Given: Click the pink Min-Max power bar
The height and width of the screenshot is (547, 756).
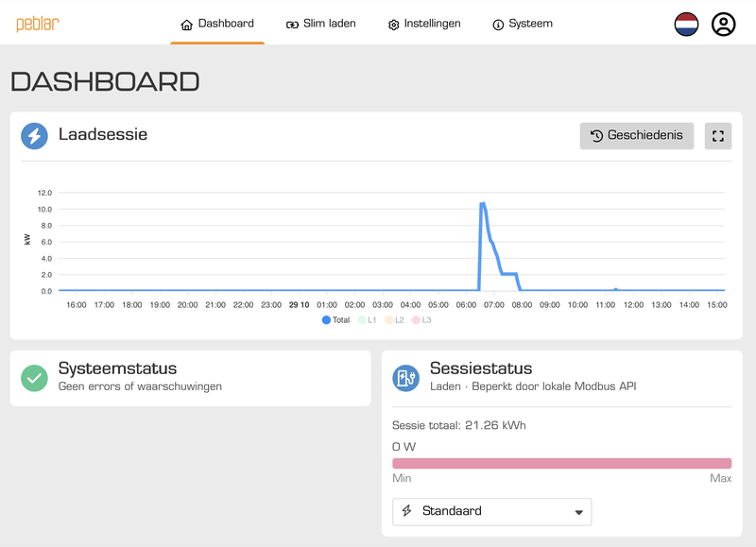Looking at the screenshot, I should [x=561, y=464].
